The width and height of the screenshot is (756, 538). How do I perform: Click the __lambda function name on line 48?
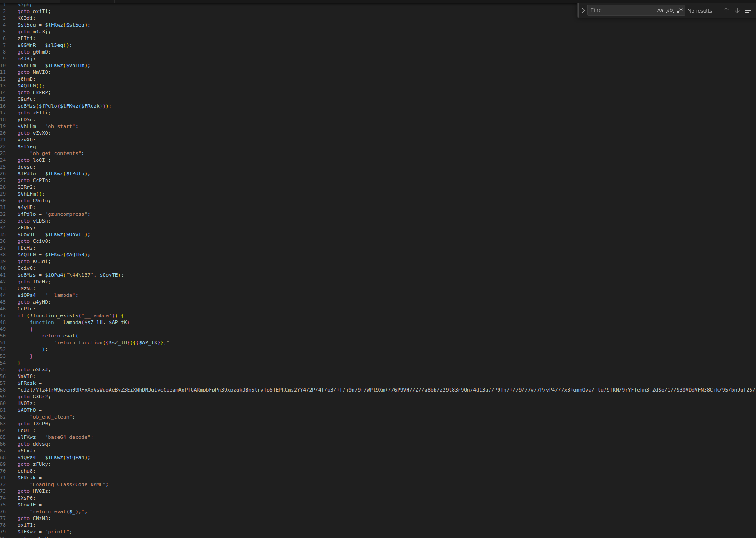70,322
